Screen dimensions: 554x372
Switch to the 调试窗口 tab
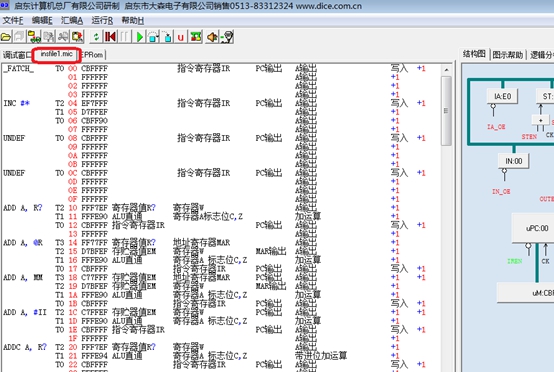coord(17,55)
